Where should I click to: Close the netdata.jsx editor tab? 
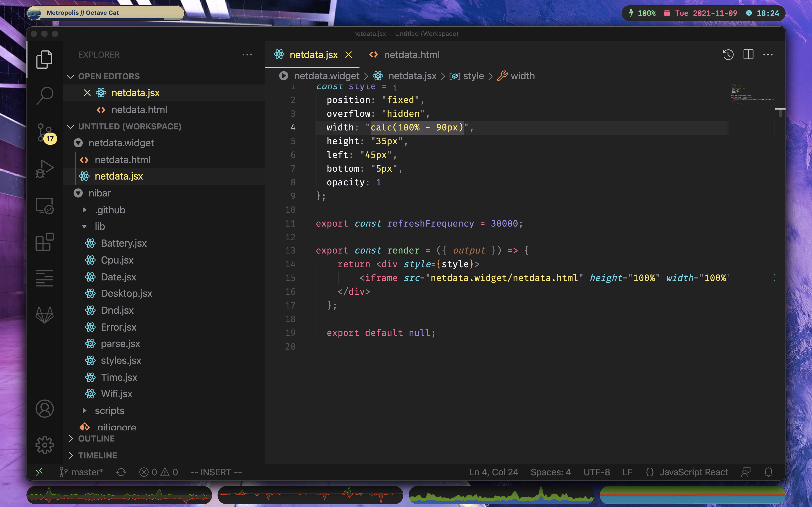pyautogui.click(x=349, y=55)
